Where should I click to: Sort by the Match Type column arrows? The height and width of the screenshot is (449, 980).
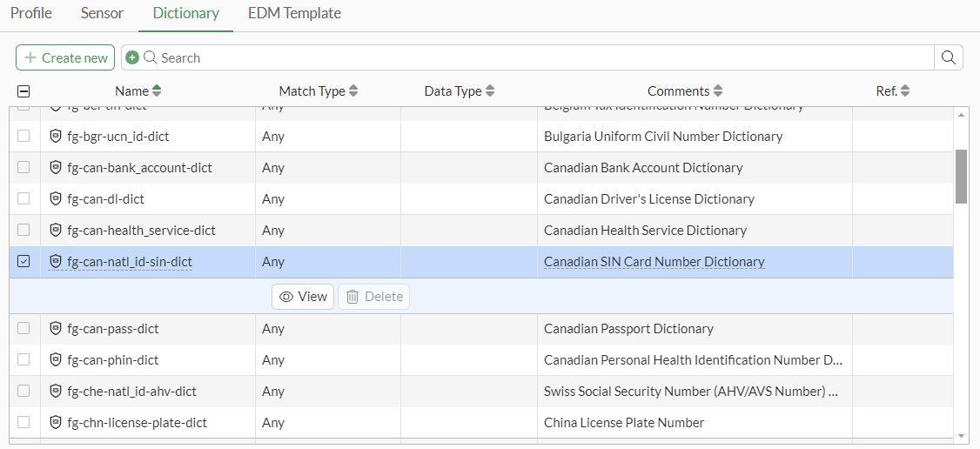353,91
